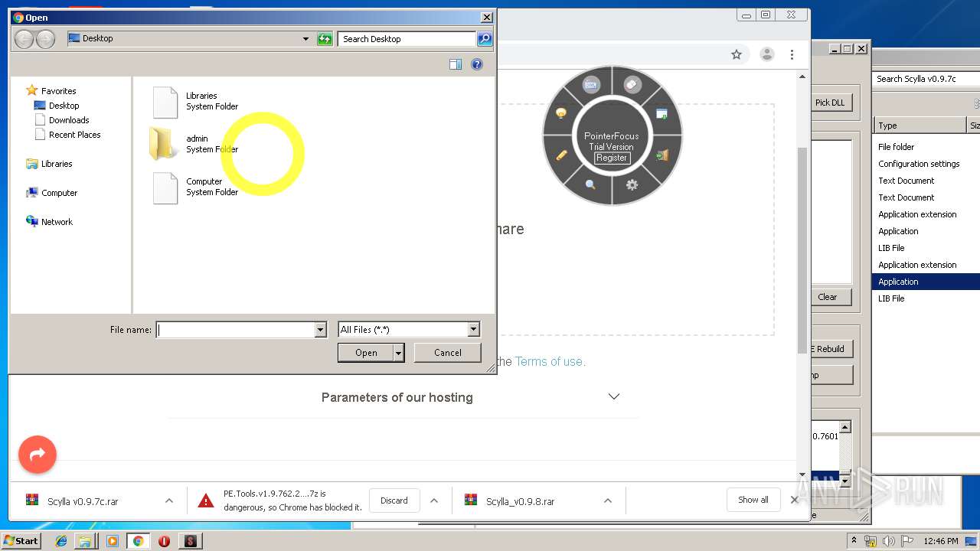Show hidden system tray icons
Viewport: 980px width, 551px height.
854,540
